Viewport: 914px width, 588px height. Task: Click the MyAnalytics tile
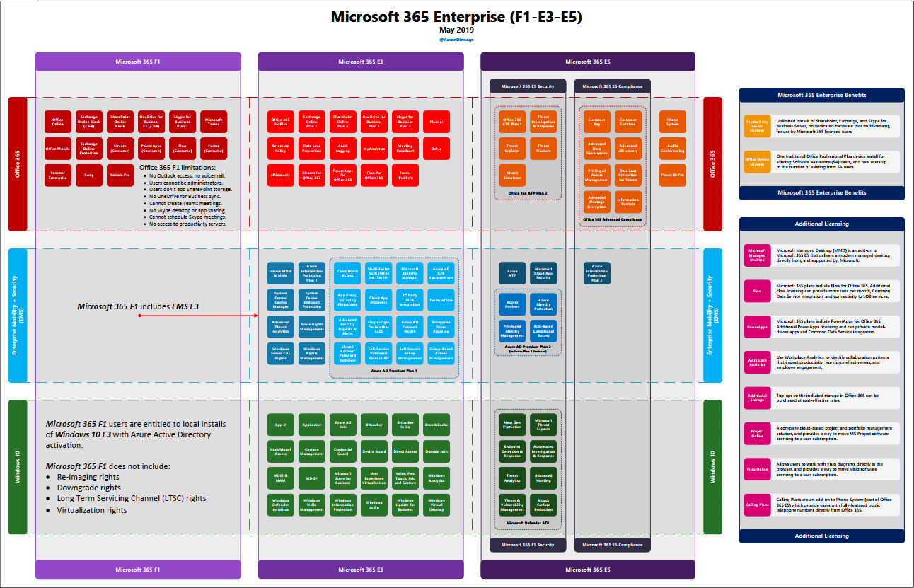point(374,148)
